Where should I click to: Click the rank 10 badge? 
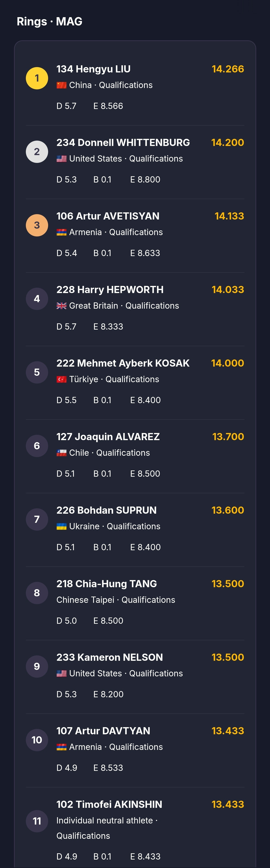(x=37, y=740)
